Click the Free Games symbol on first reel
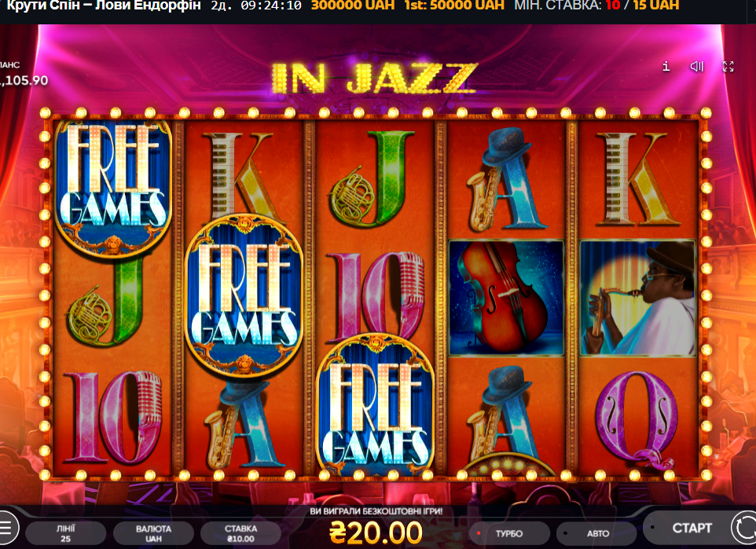Viewport: 756px width, 549px height. tap(113, 188)
